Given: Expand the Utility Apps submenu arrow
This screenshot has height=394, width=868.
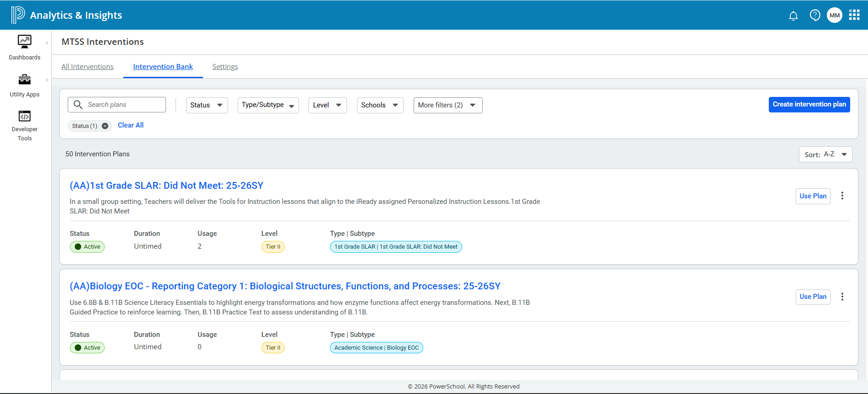Looking at the screenshot, I should 47,80.
